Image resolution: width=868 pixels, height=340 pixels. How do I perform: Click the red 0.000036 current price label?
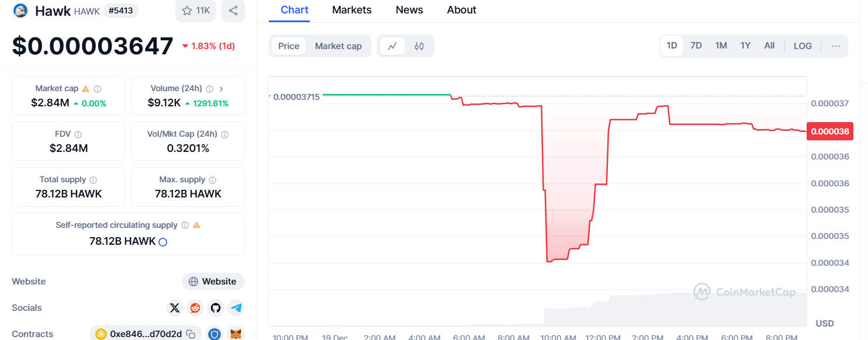[830, 131]
